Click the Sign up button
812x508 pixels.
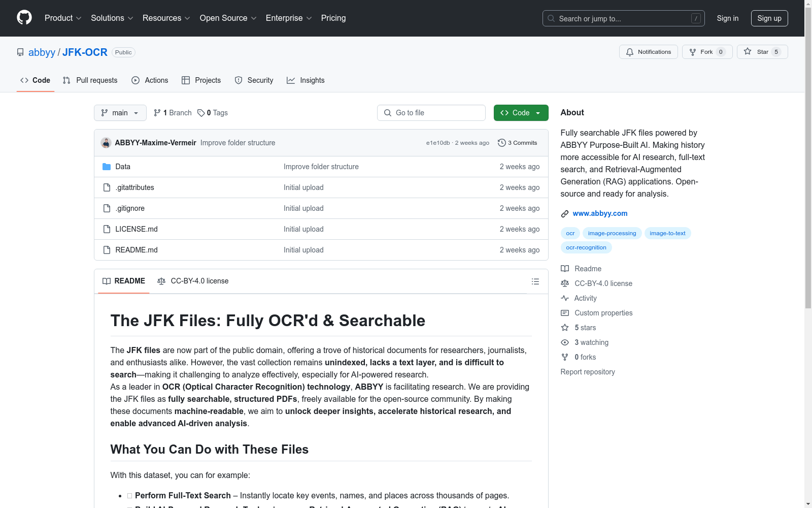769,18
